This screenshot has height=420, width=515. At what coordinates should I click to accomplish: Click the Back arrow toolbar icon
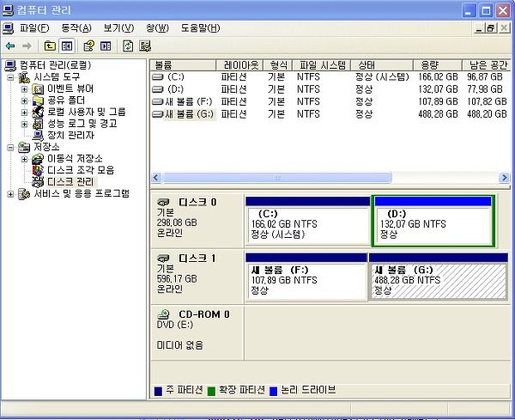(10, 46)
